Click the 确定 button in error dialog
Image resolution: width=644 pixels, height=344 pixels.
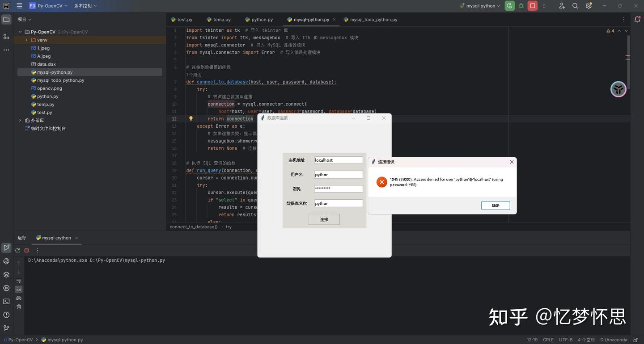tap(496, 206)
